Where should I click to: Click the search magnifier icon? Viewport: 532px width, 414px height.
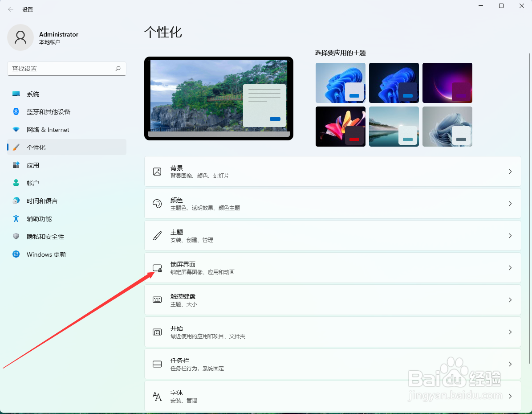118,69
